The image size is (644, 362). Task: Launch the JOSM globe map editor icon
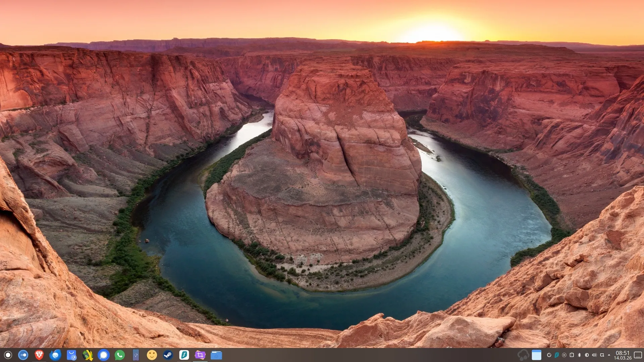(88, 355)
